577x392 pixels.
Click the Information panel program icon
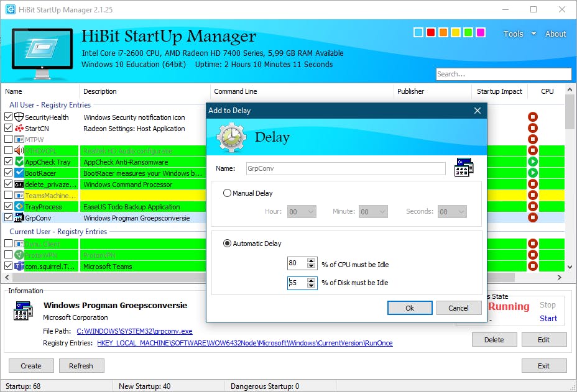pyautogui.click(x=23, y=311)
